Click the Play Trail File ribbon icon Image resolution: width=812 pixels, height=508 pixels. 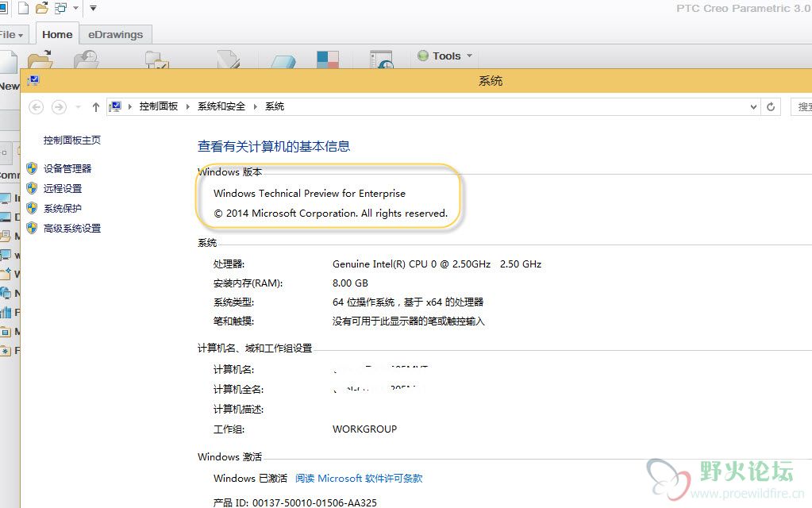coord(382,60)
